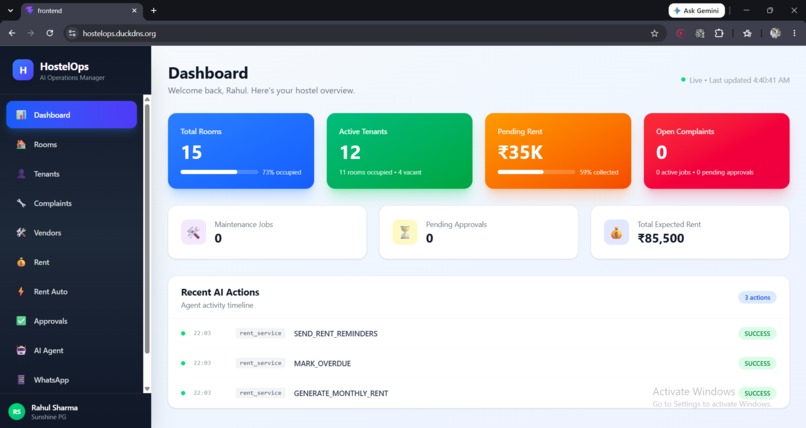
Task: Open the tab search dropdown arrow
Action: [10, 10]
